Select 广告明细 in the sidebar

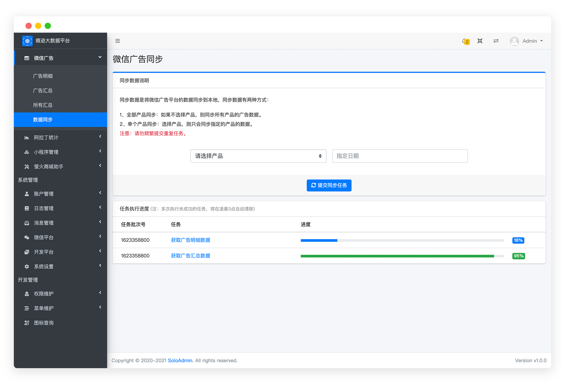43,76
